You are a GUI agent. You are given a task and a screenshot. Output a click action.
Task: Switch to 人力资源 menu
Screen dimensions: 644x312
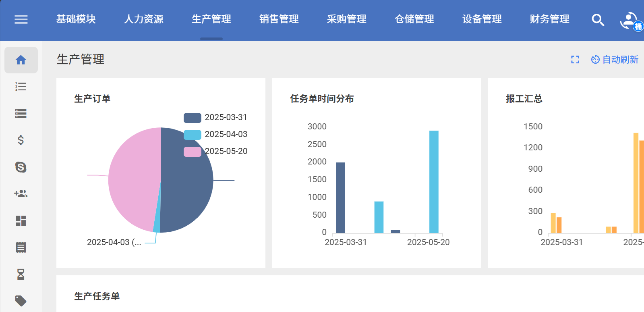(x=144, y=19)
